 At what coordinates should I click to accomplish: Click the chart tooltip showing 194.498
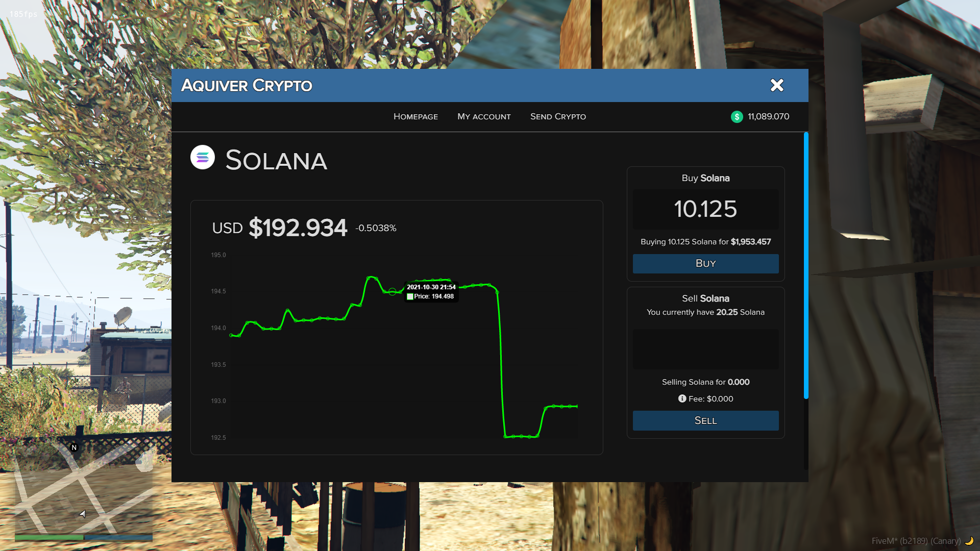click(431, 292)
